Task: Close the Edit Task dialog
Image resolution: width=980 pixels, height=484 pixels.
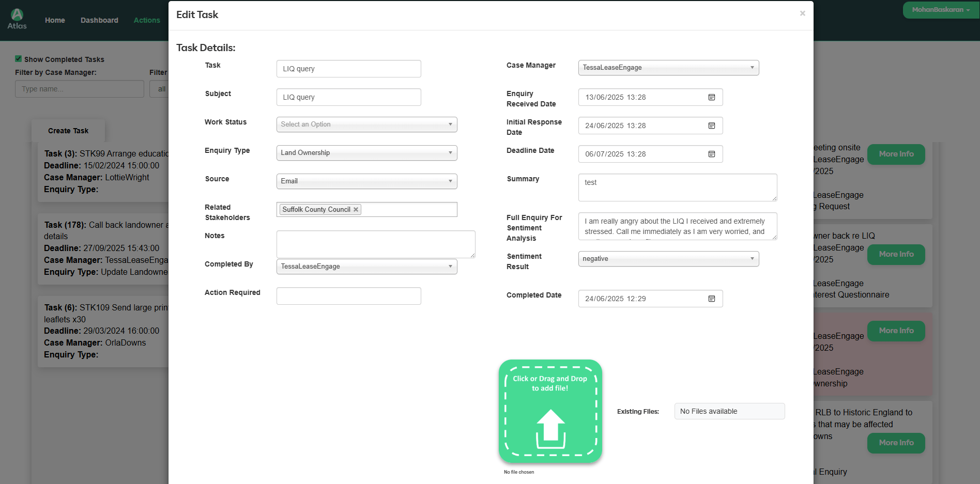Action: [802, 13]
